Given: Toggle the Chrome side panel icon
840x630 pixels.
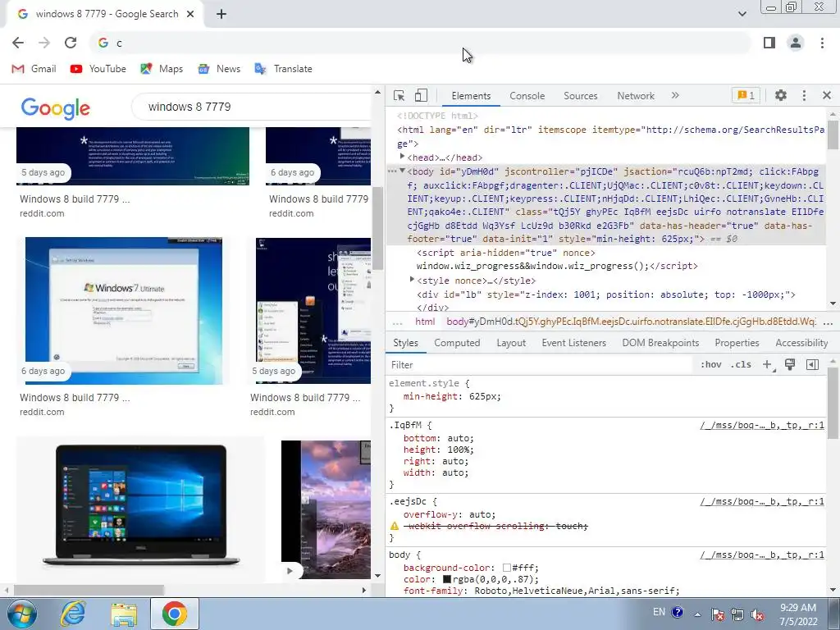Looking at the screenshot, I should click(x=769, y=43).
